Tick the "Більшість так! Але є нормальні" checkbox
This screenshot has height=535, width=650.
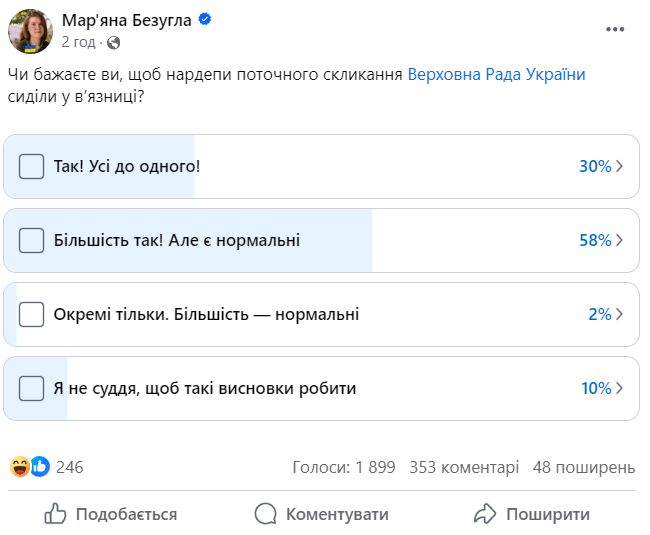32,240
